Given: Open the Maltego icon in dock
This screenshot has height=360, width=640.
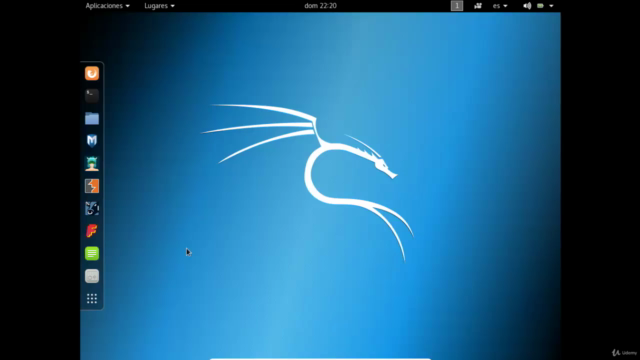Looking at the screenshot, I should [x=92, y=209].
